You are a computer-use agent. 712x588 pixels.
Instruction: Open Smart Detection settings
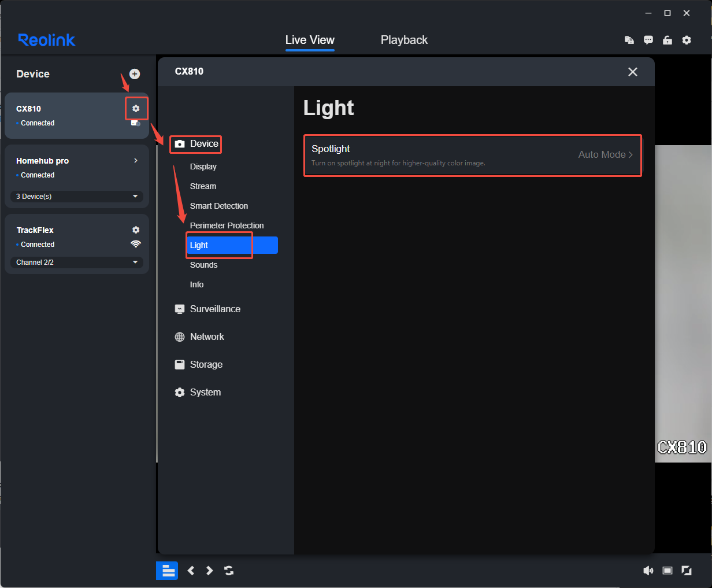219,206
